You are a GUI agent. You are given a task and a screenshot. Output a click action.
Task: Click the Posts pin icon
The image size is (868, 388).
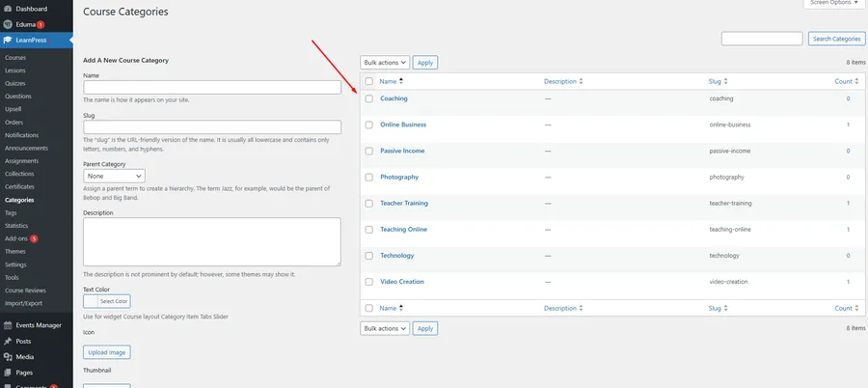pos(8,341)
